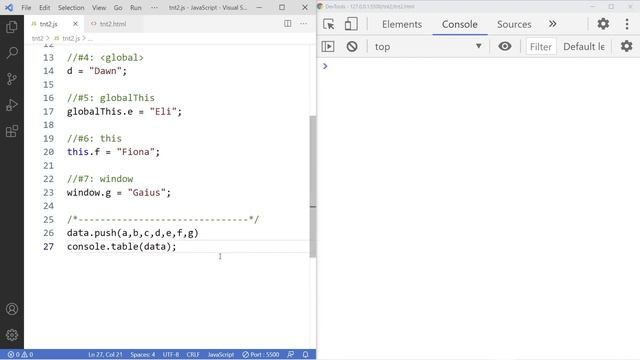Click the //#7: window comment
The width and height of the screenshot is (640, 360).
click(x=100, y=179)
